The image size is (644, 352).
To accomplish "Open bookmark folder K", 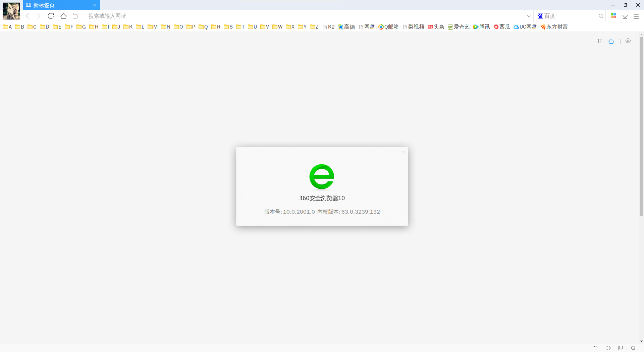I will click(128, 27).
